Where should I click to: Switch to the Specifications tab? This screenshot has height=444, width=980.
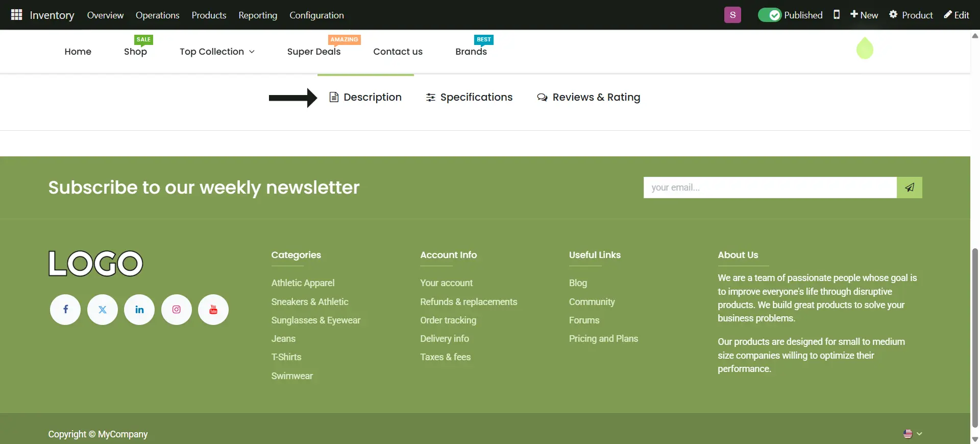coord(469,97)
